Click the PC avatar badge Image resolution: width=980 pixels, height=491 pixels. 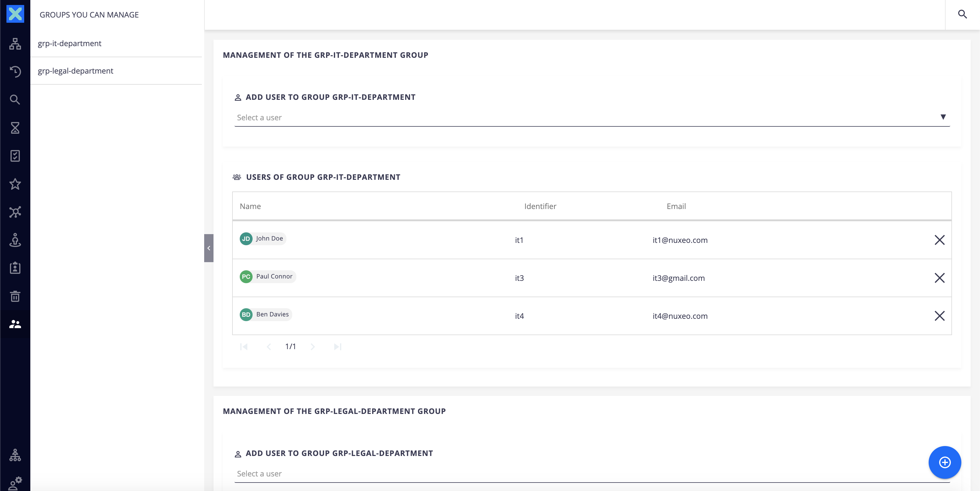coord(246,277)
